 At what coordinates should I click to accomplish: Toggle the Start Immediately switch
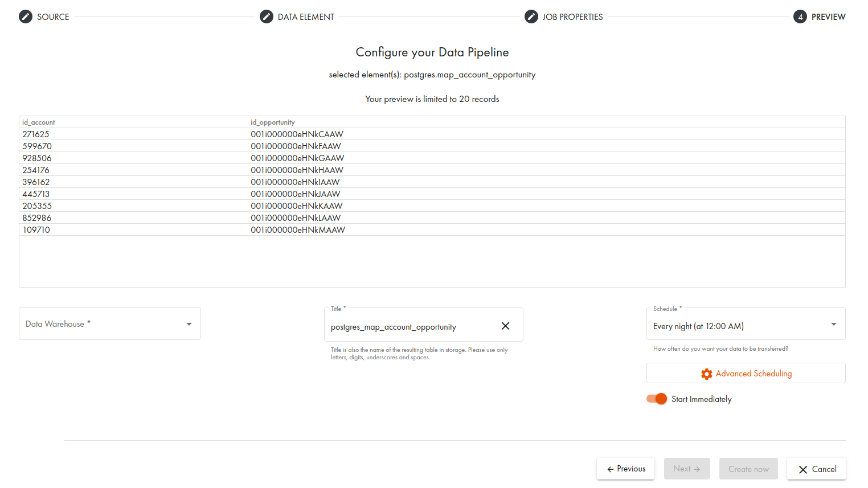[657, 399]
